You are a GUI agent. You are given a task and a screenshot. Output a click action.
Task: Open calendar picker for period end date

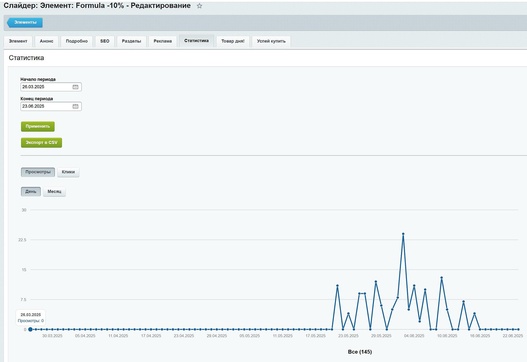(75, 106)
